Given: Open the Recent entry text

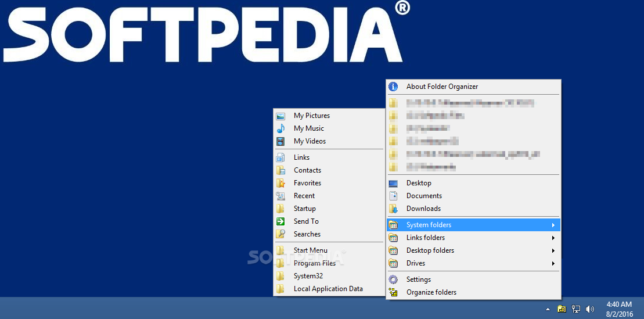Looking at the screenshot, I should click(x=304, y=196).
